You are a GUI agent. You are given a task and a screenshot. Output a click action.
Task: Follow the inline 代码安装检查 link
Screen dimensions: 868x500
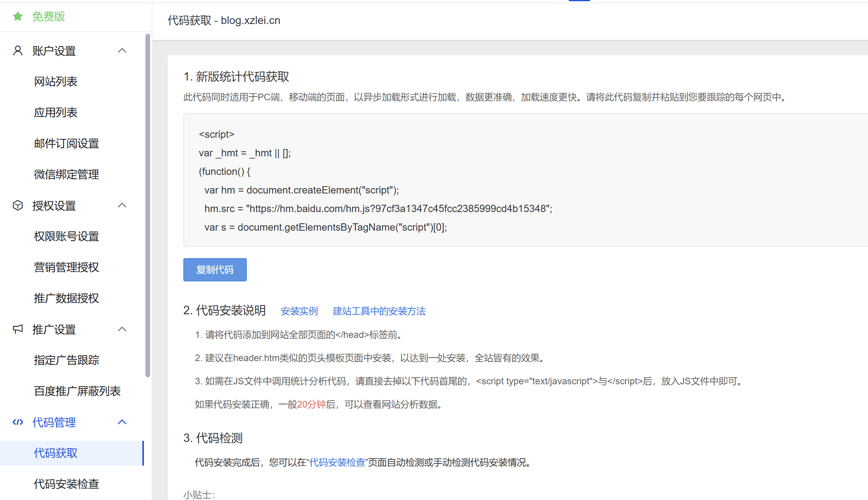click(337, 462)
